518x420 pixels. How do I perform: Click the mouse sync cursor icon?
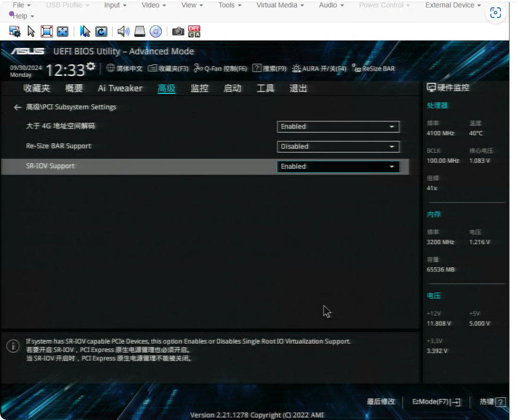coord(85,32)
